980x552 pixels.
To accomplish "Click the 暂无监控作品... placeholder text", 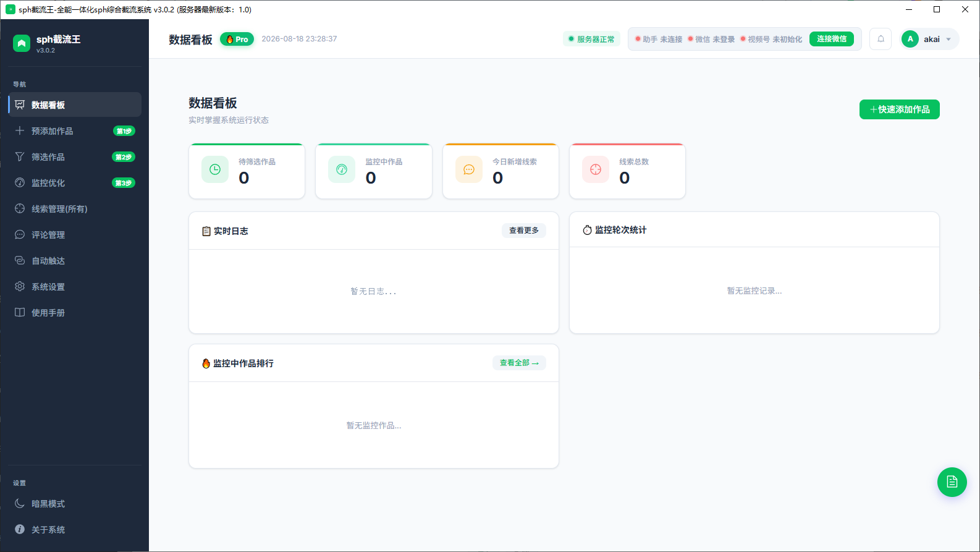I will click(x=374, y=425).
